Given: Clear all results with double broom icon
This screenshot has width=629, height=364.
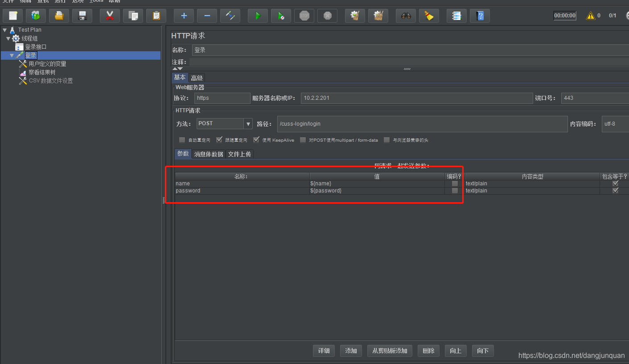Looking at the screenshot, I should pyautogui.click(x=378, y=16).
